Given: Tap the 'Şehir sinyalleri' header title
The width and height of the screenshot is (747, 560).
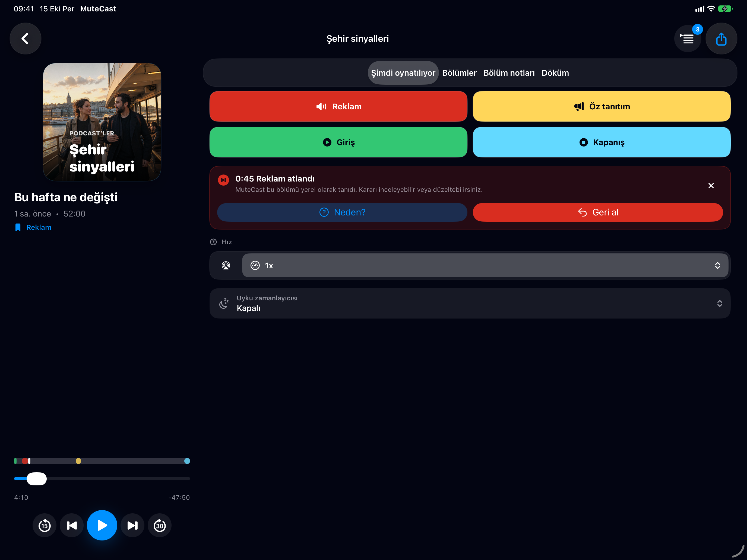Looking at the screenshot, I should [x=358, y=39].
